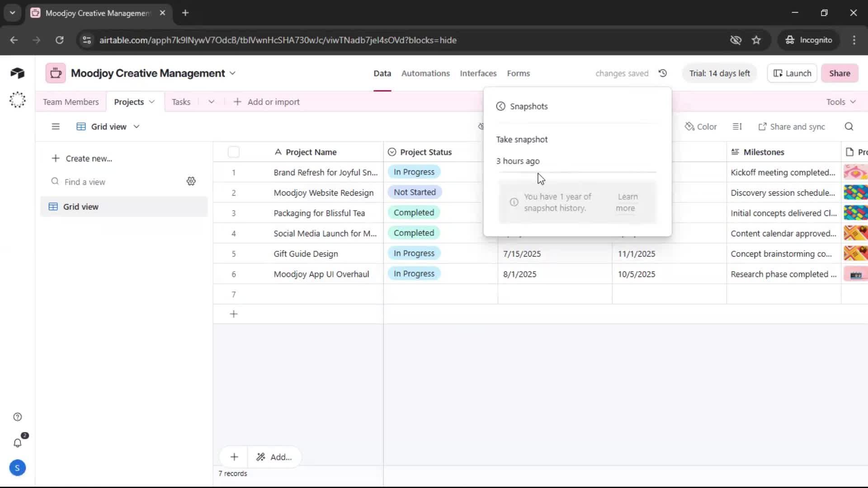Screen dimensions: 868x488
Task: Switch to the Forms tab
Action: point(518,73)
